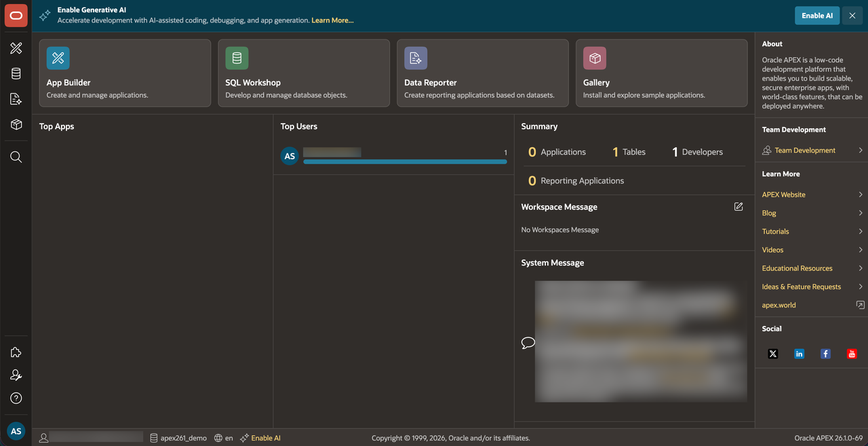The image size is (868, 446).
Task: Click the System Message speech bubble icon
Action: coord(528,343)
